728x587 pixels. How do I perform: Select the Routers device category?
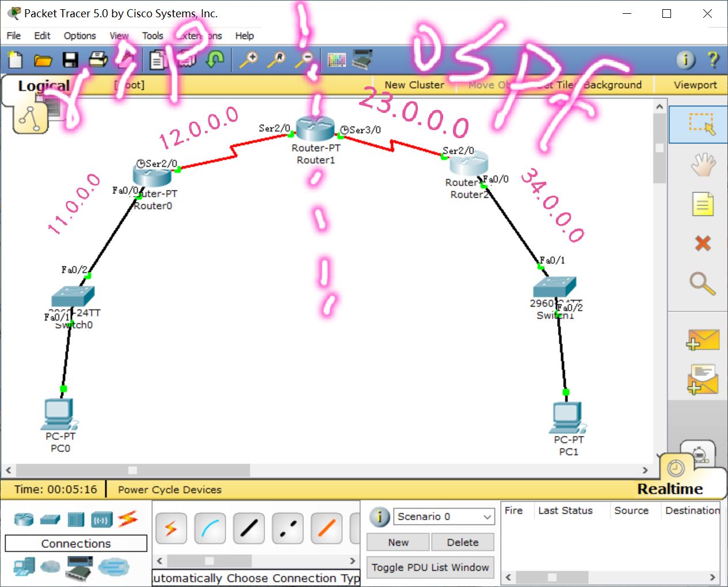point(23,519)
